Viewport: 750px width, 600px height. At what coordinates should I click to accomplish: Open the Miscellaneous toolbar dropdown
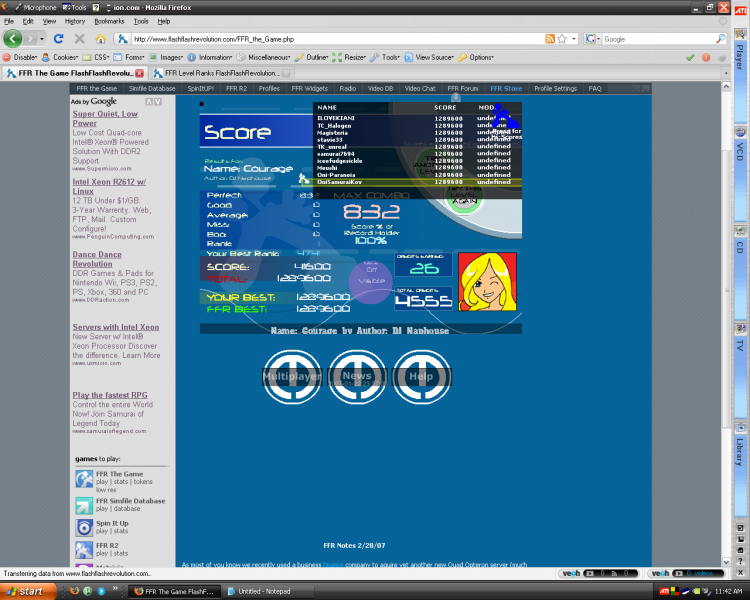(x=264, y=57)
